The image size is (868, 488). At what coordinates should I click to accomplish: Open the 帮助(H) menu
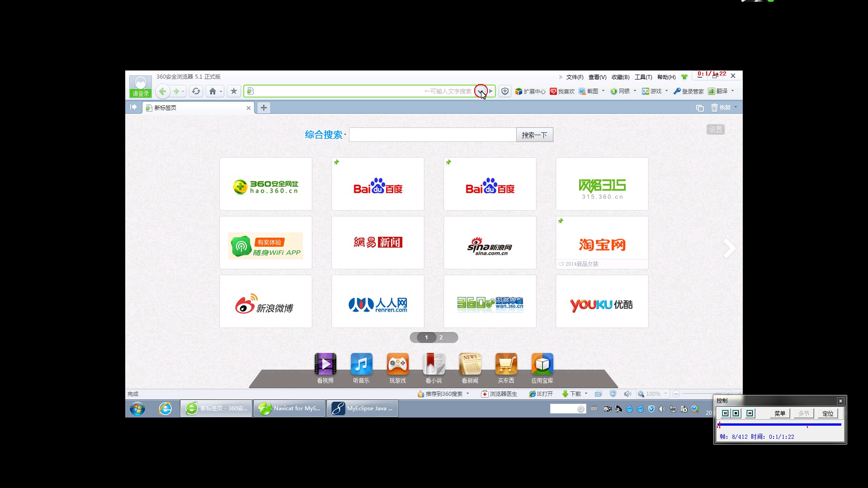coord(666,77)
